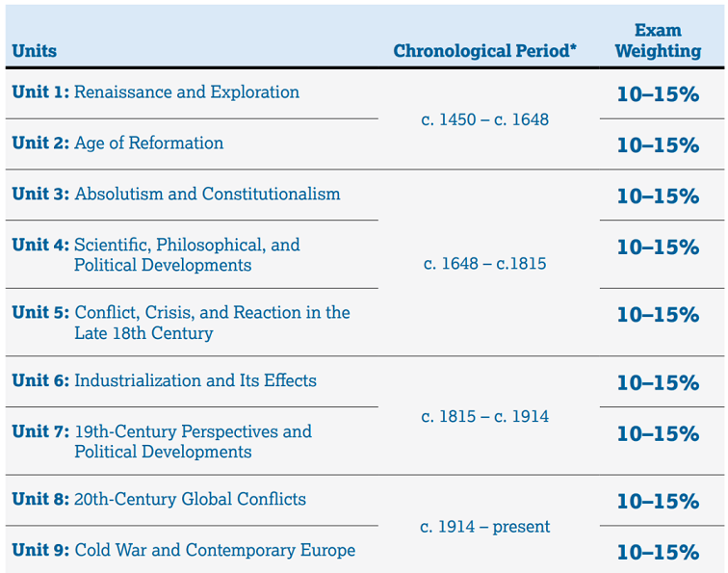Select the c. 1914 – present period cell
Image resolution: width=728 pixels, height=573 pixels.
(x=484, y=527)
